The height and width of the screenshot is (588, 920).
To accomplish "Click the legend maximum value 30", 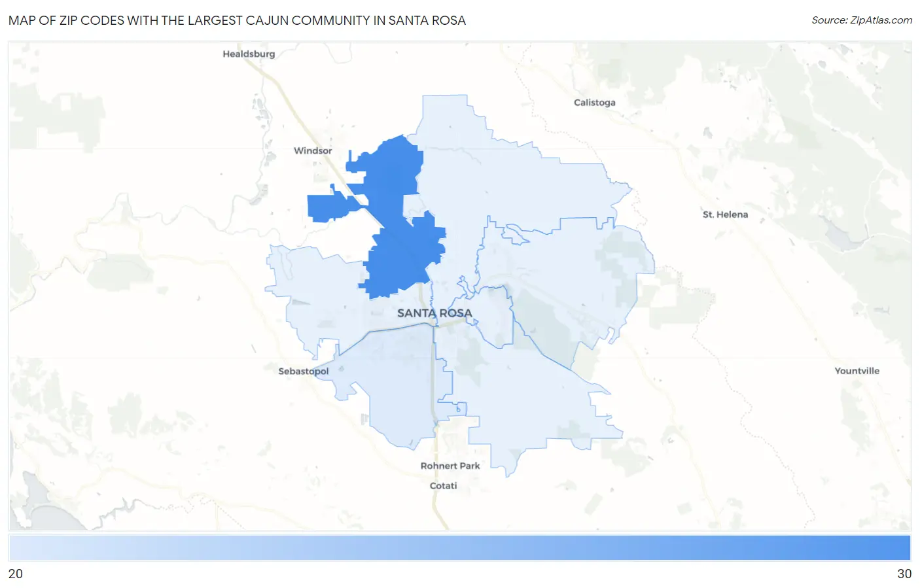I will point(904,574).
